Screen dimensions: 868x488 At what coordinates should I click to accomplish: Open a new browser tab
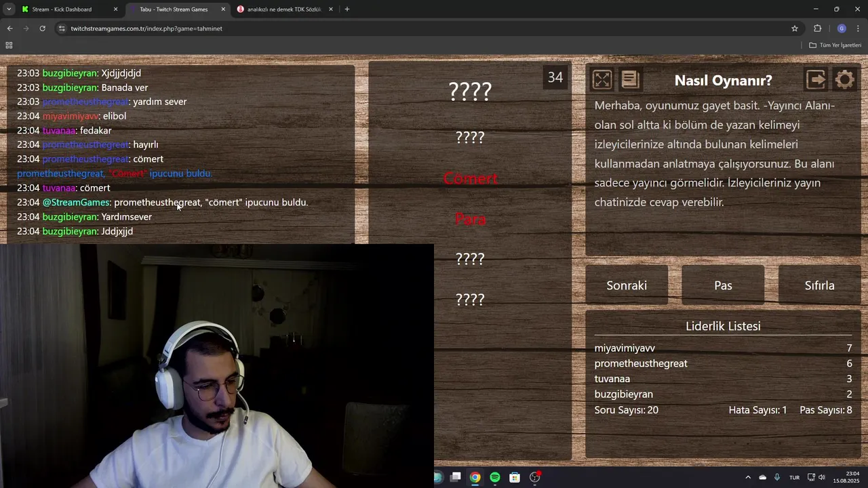[347, 9]
